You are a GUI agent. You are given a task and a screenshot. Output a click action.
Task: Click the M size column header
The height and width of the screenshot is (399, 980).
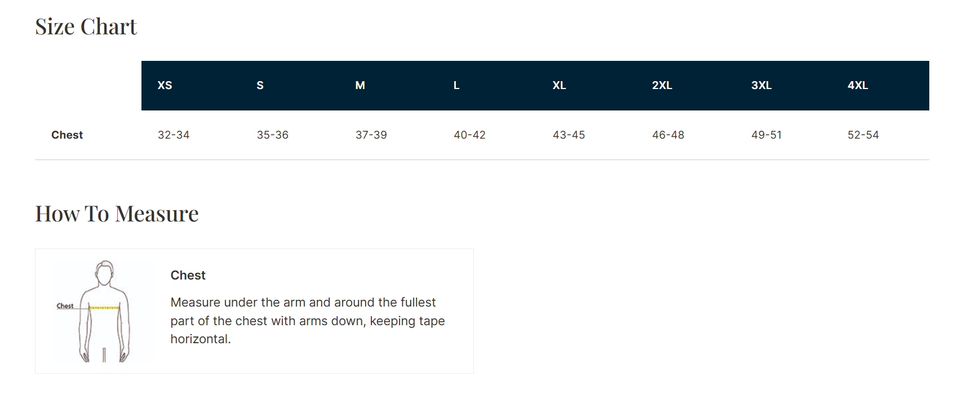click(360, 86)
